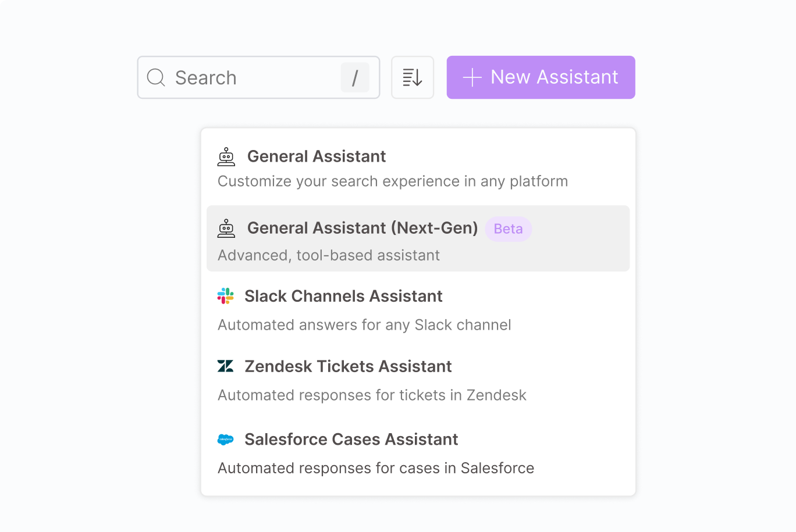Click 'Automated responses for cases in Salesforce' text
796x532 pixels.
(376, 468)
